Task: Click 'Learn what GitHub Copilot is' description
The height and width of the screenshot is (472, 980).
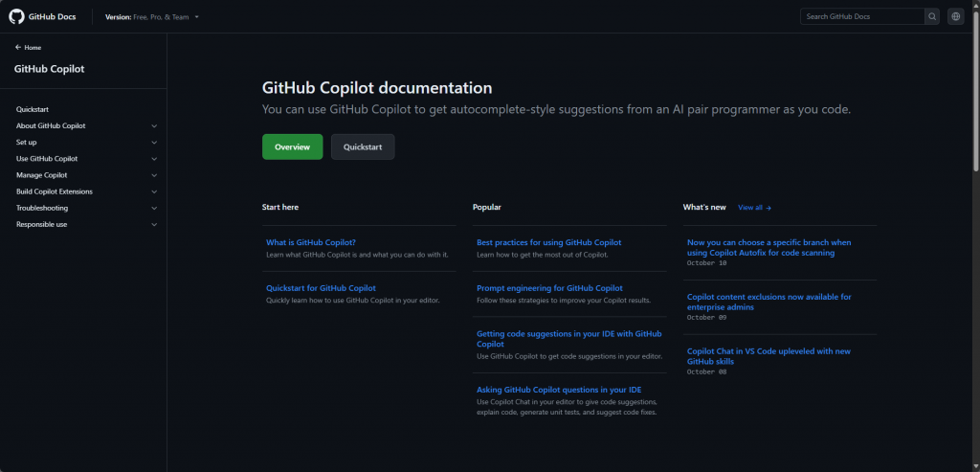Action: tap(358, 255)
